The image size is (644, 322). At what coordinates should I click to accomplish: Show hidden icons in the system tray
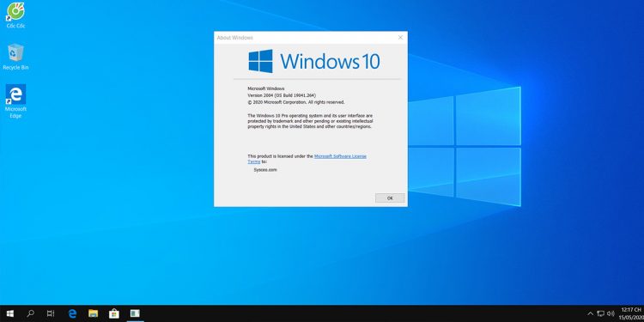590,313
